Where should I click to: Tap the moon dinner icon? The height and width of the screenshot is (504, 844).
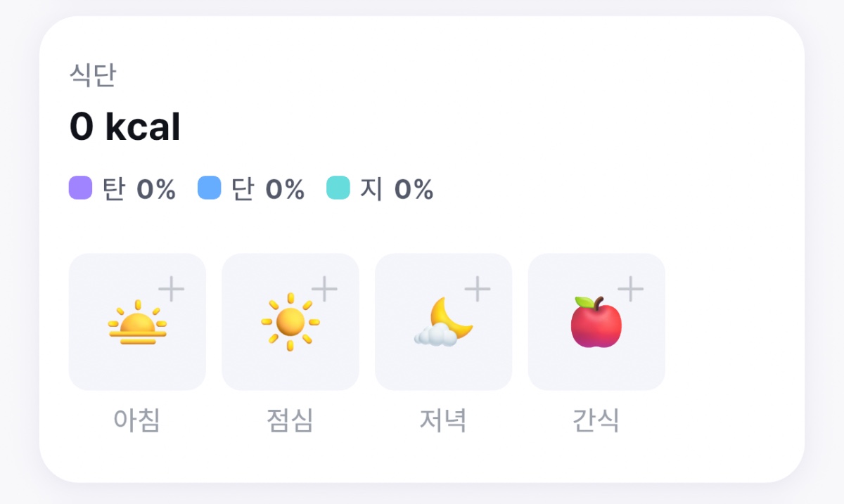pyautogui.click(x=443, y=323)
